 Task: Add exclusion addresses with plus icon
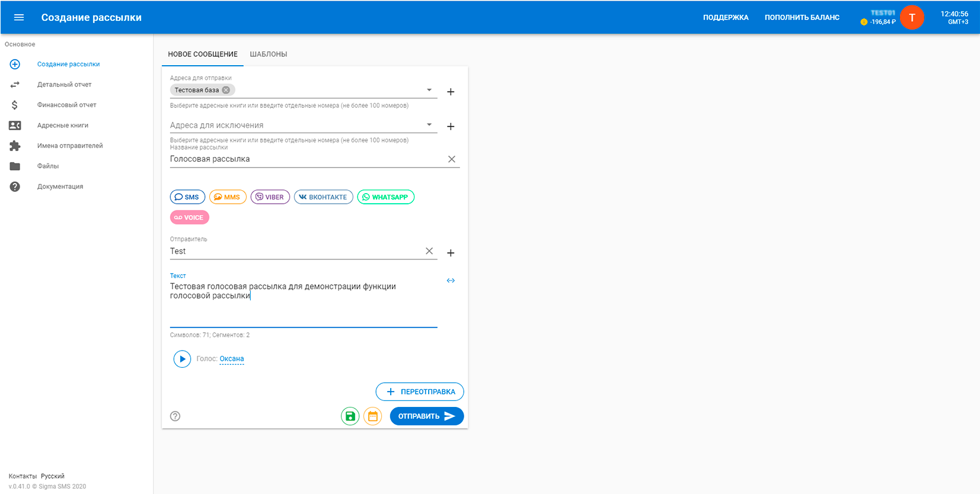pyautogui.click(x=451, y=126)
